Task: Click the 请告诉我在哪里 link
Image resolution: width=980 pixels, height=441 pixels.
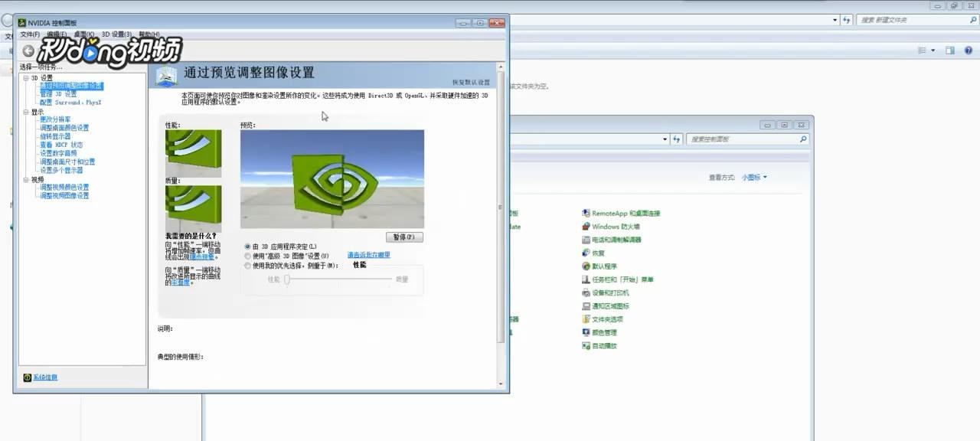Action: 369,255
